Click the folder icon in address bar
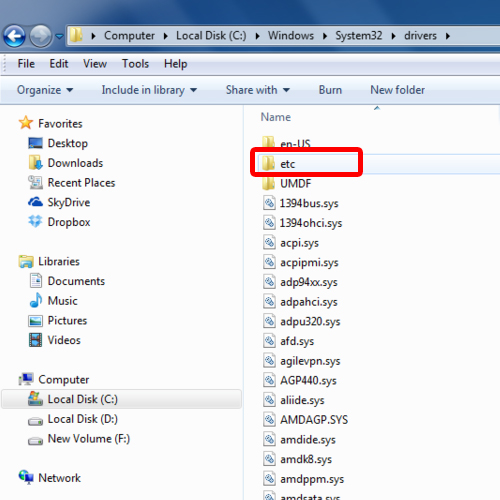 76,35
